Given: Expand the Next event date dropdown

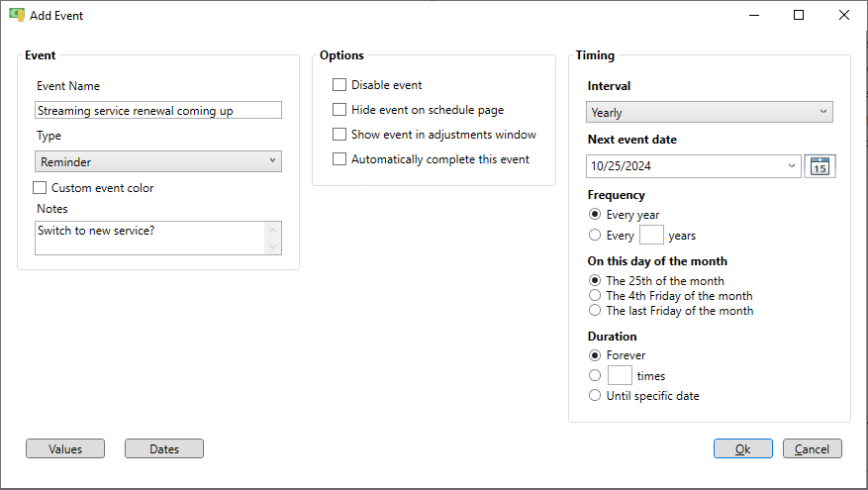Looking at the screenshot, I should pyautogui.click(x=792, y=166).
